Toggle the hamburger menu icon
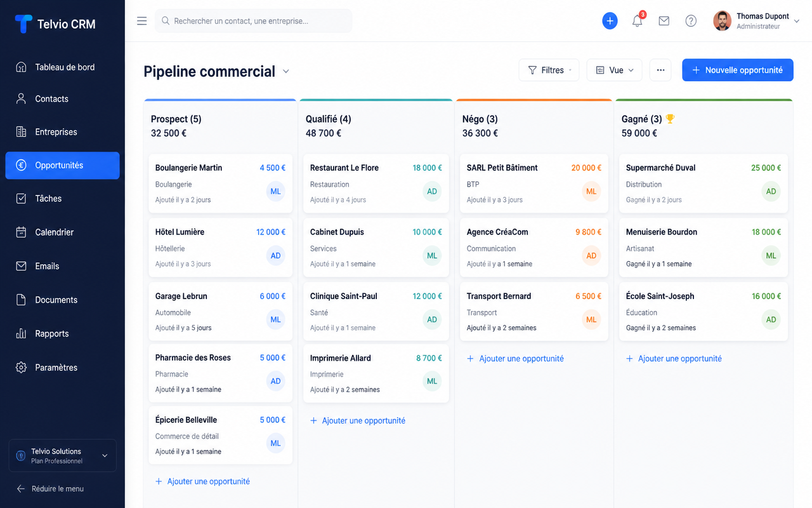Image resolution: width=812 pixels, height=508 pixels. coord(142,21)
